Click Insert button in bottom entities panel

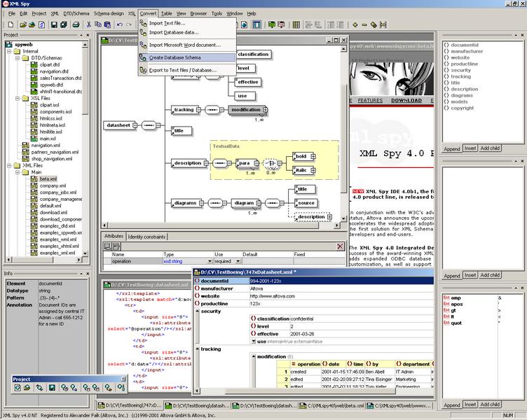pyautogui.click(x=470, y=405)
